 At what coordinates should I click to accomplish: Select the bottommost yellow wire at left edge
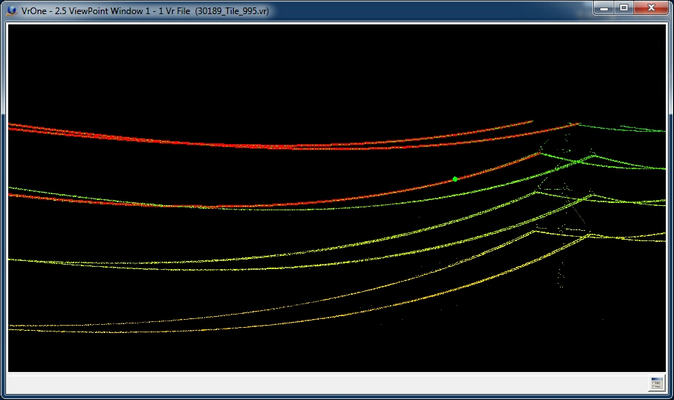click(20, 328)
